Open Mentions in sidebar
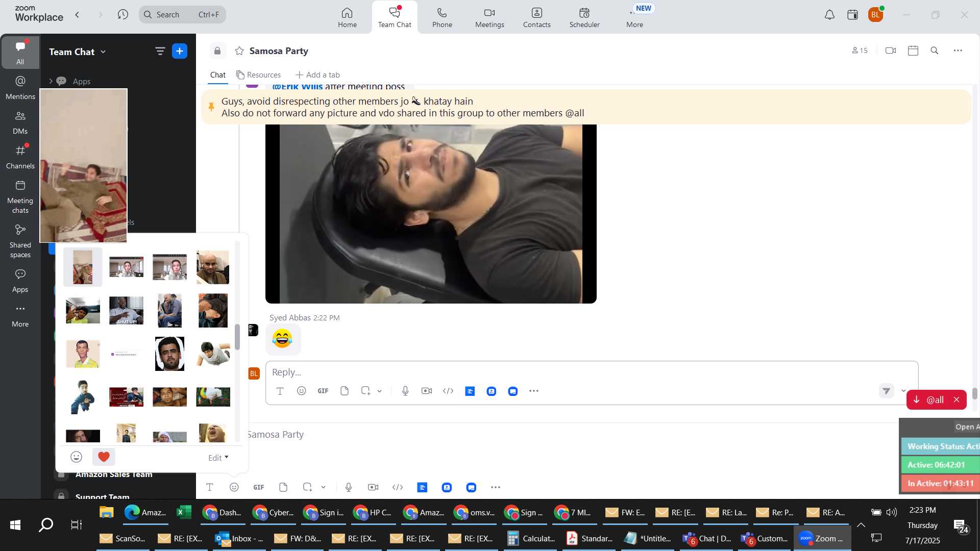 coord(20,87)
